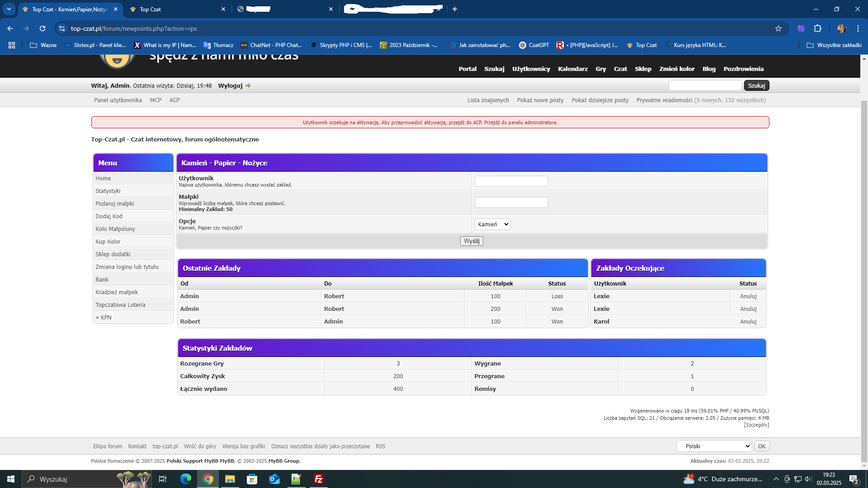Open Kradzież małpek in the side menu

coord(117,292)
